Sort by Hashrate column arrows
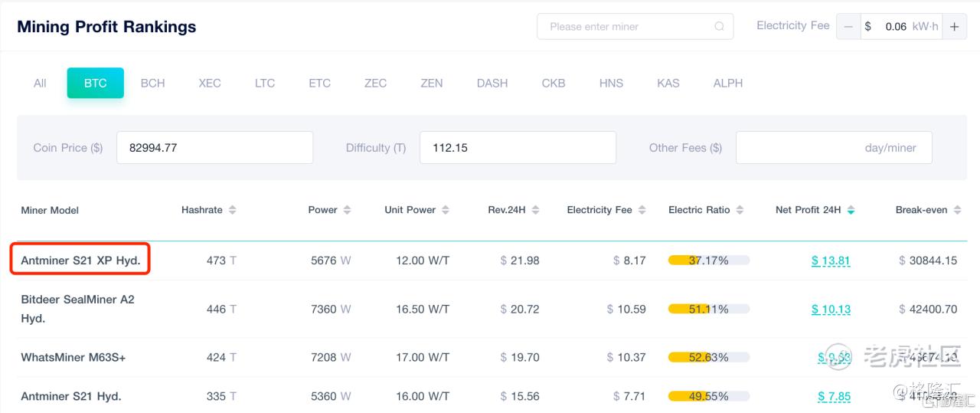 click(x=233, y=210)
